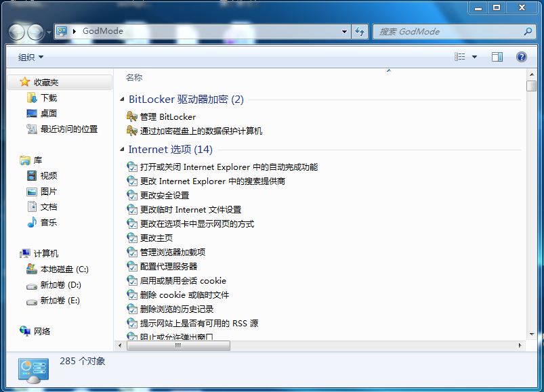Click the Internet 选项 (14) header
Screen dimensions: 544x392
point(170,150)
